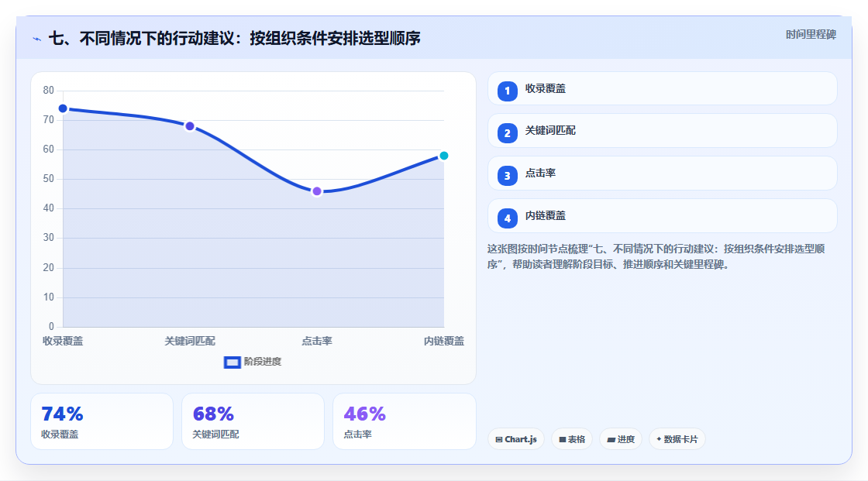Click the 10 y-axis value
This screenshot has width=868, height=481.
(x=49, y=297)
